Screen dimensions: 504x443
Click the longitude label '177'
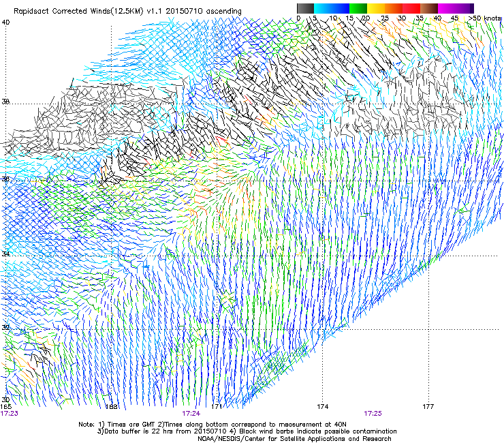pyautogui.click(x=428, y=407)
